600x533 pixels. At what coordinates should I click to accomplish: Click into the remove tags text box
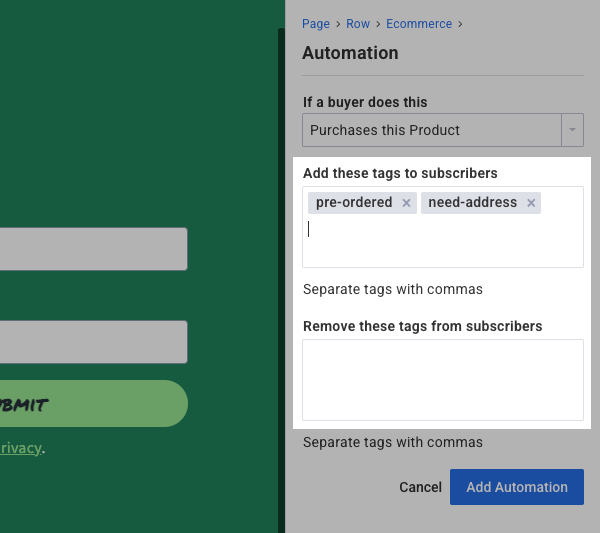[x=442, y=380]
